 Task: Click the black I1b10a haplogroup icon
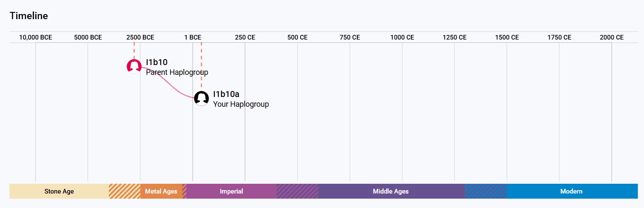click(201, 98)
